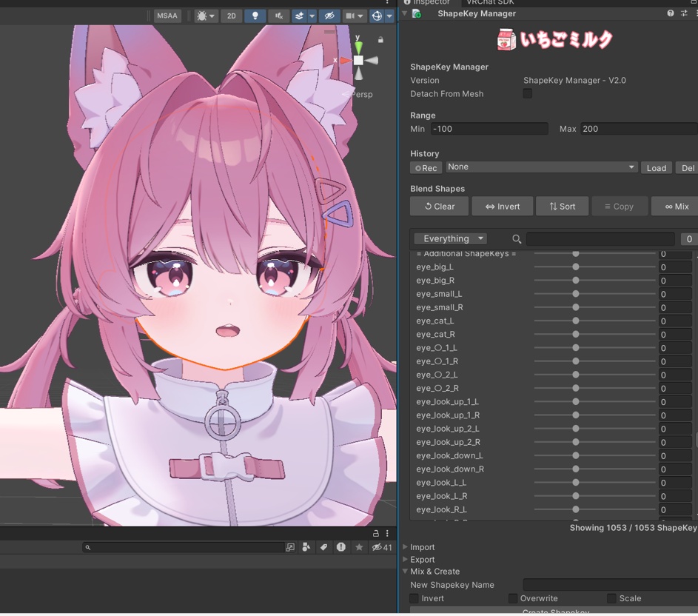Enable Overwrite checkbox
The width and height of the screenshot is (698, 616).
513,598
